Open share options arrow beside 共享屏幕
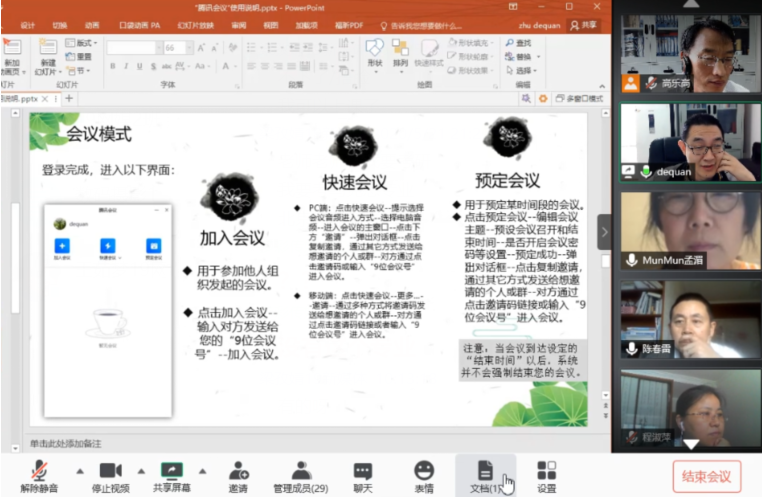Image resolution: width=762 pixels, height=497 pixels. (203, 471)
